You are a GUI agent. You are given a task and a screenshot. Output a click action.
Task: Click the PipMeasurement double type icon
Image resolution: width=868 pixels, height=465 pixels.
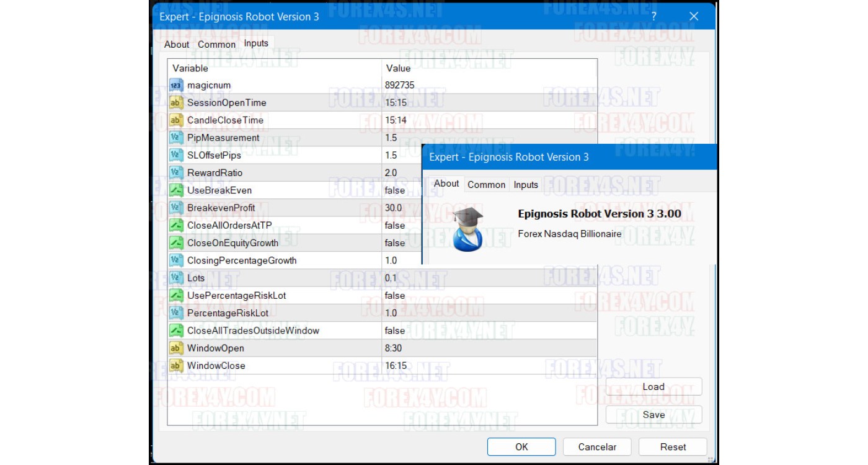click(176, 138)
